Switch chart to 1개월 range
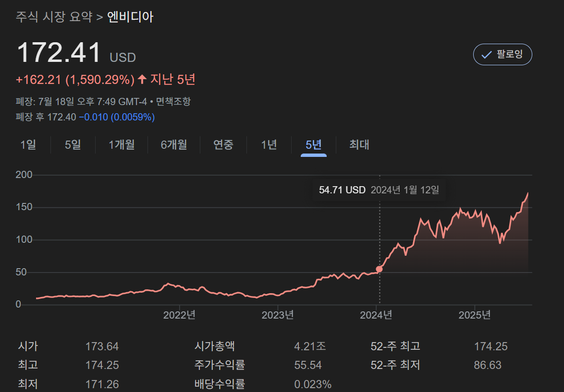 pyautogui.click(x=122, y=145)
